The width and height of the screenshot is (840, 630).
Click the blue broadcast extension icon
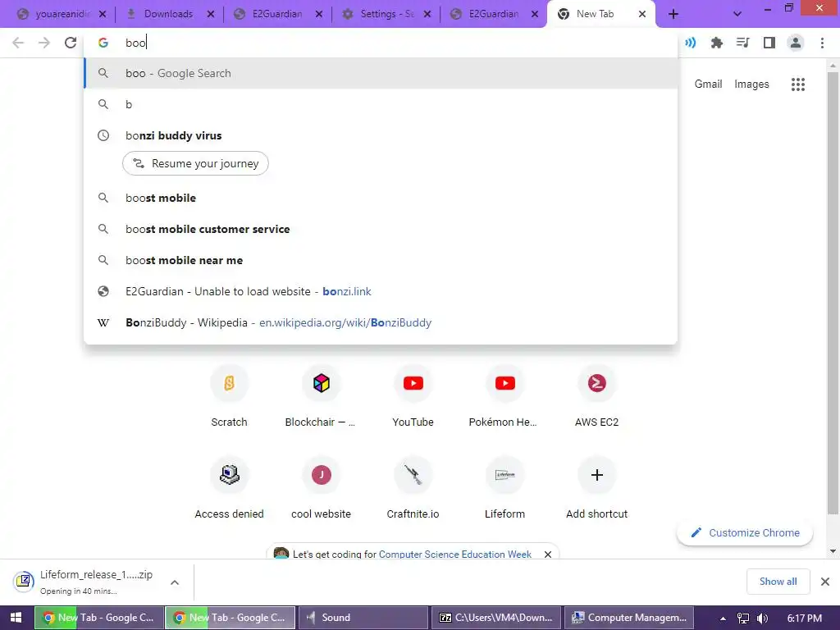[x=690, y=43]
